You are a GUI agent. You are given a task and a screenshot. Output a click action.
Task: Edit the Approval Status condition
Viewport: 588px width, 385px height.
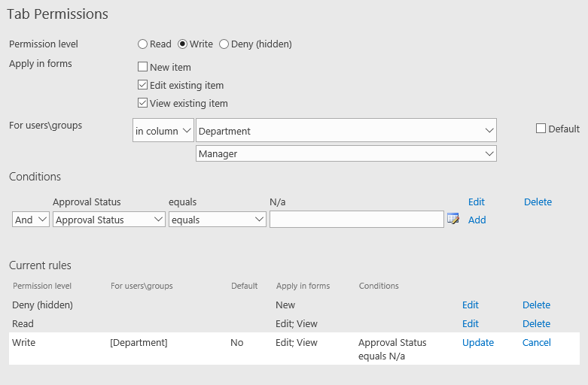477,202
